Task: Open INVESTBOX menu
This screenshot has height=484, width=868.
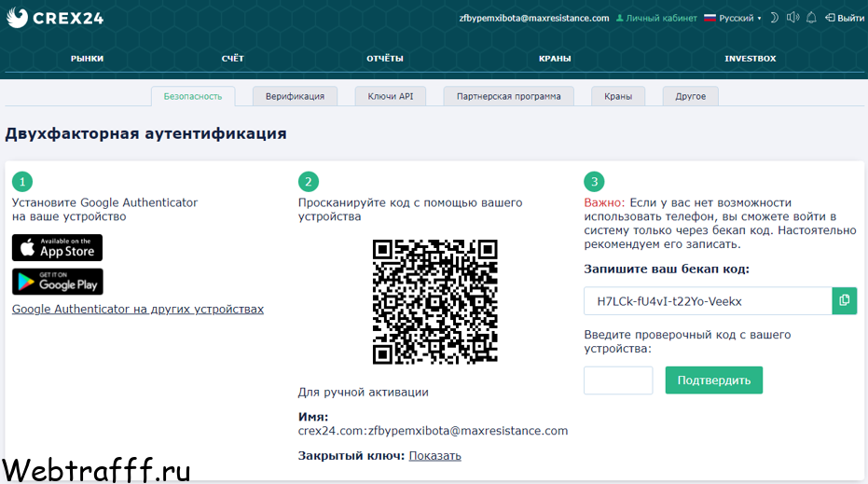Action: (751, 58)
